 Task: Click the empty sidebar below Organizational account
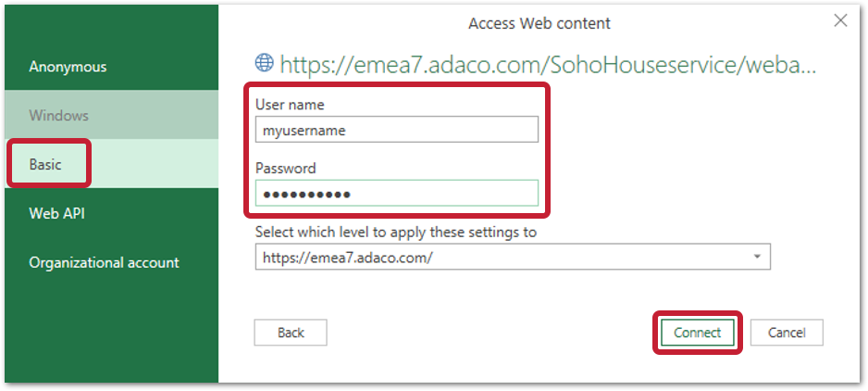(112, 334)
